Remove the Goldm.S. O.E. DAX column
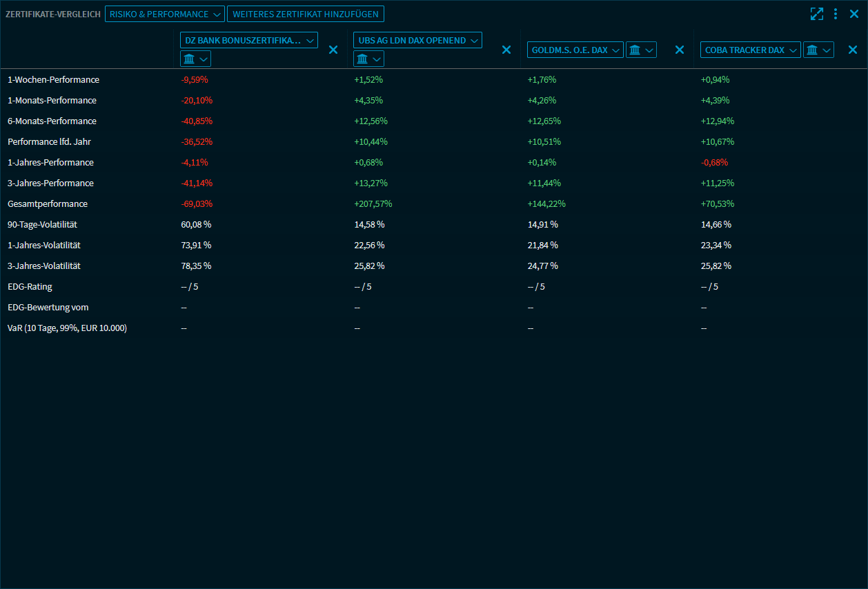This screenshot has height=589, width=868. pos(680,50)
